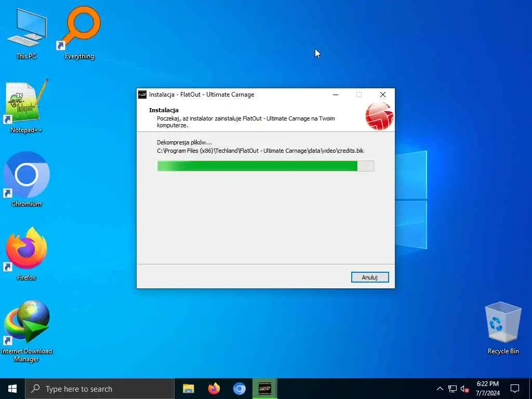Select the Internet Download Manager shortcut

26,331
